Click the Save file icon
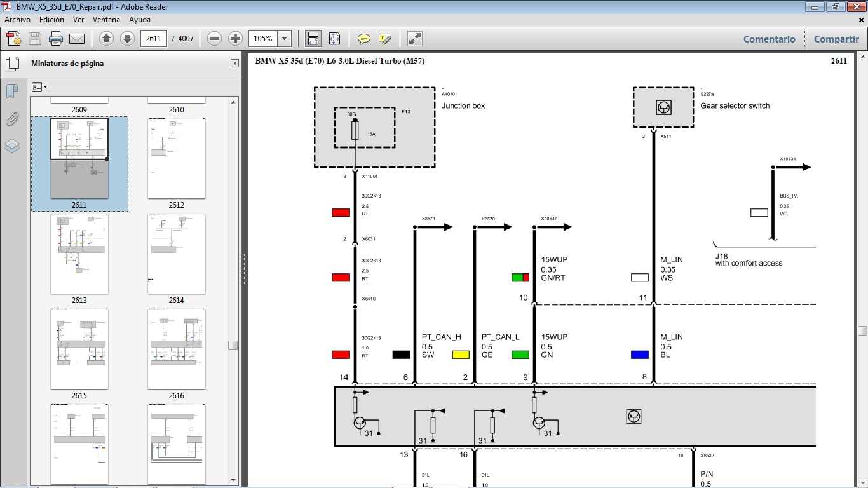This screenshot has width=868, height=488. (35, 39)
